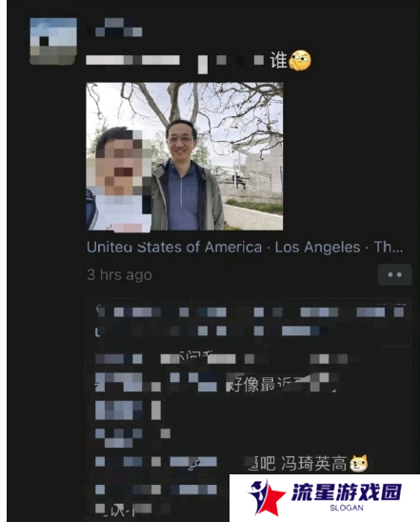Click the 流星游戏园 watermark title

pos(347,492)
